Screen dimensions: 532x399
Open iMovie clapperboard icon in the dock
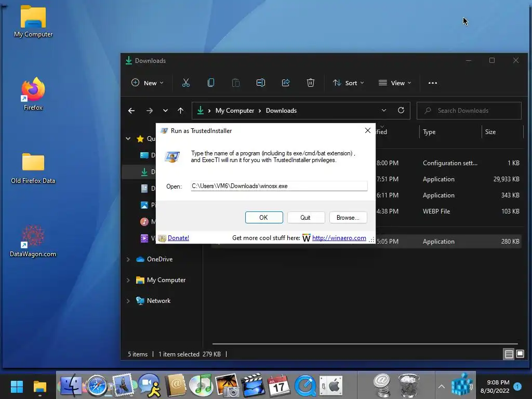(x=253, y=385)
